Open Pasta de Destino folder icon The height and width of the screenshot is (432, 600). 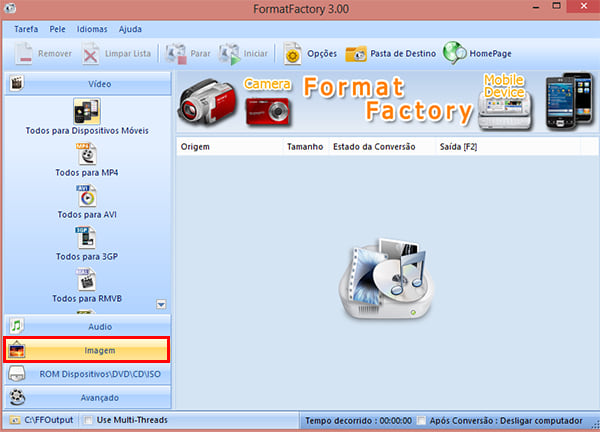click(356, 54)
